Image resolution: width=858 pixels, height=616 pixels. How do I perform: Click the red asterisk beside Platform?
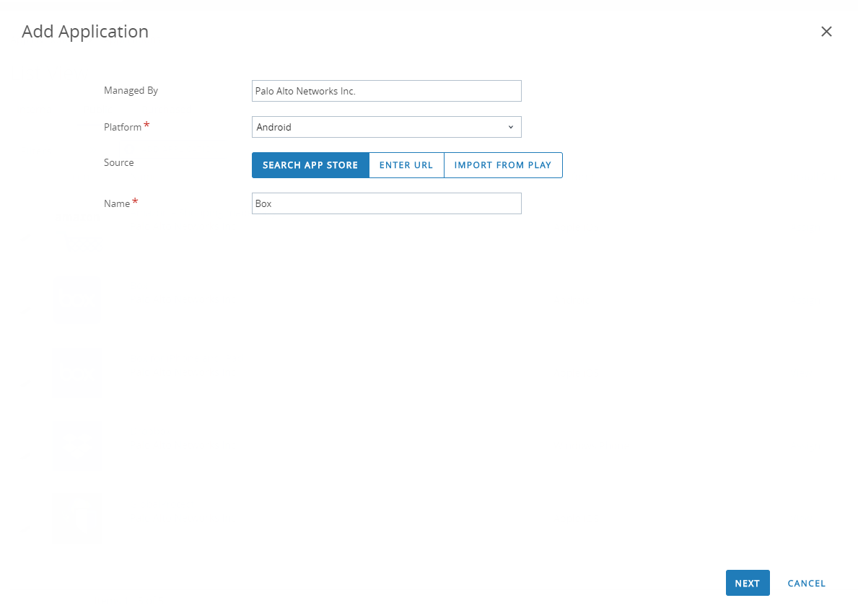coord(147,126)
